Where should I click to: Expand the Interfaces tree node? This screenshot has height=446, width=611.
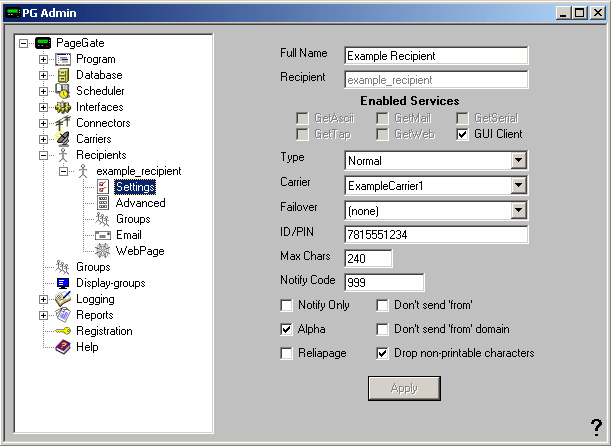[43, 107]
